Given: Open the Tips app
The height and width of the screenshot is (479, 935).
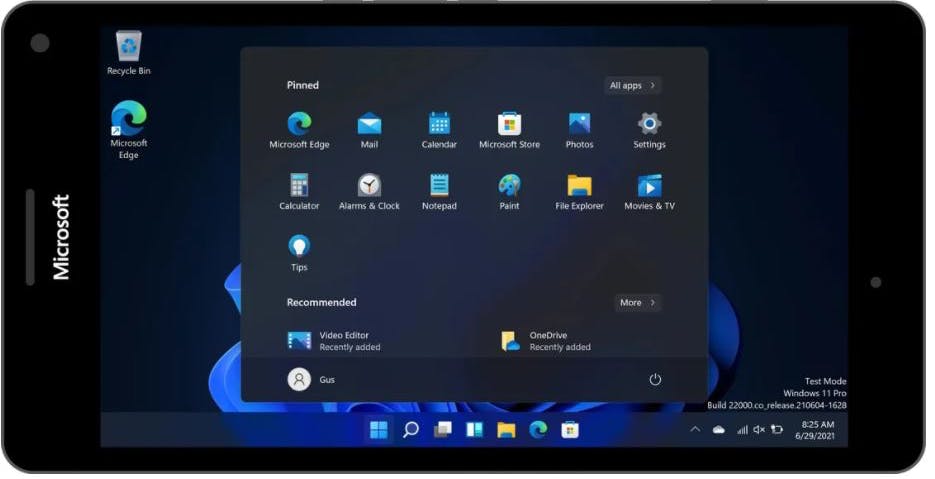Looking at the screenshot, I should point(299,253).
